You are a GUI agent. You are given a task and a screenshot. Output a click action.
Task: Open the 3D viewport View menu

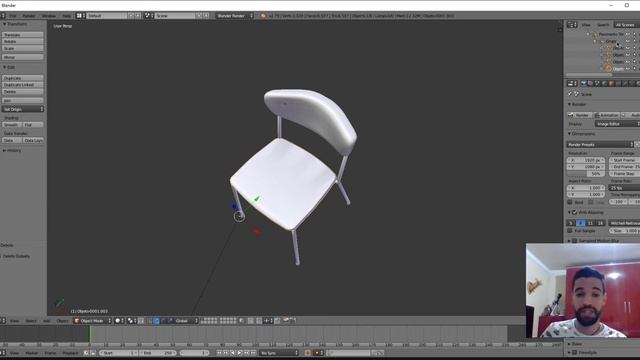click(x=14, y=321)
